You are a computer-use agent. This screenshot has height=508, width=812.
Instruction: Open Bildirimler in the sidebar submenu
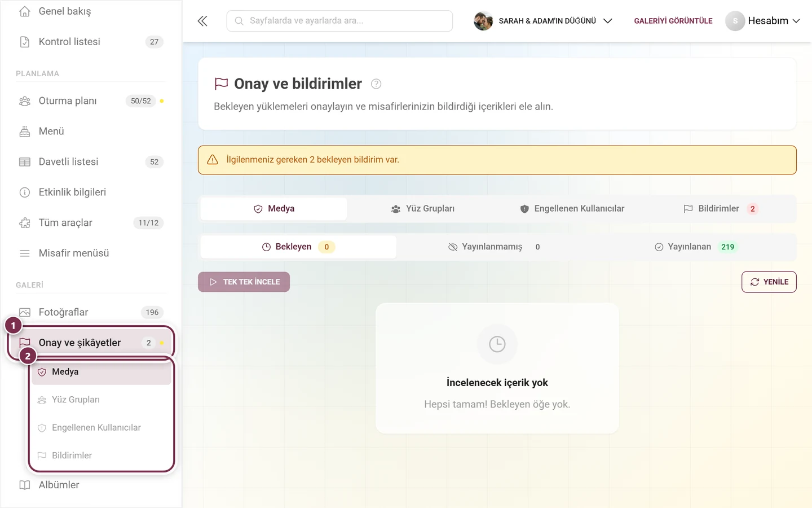coord(101,456)
